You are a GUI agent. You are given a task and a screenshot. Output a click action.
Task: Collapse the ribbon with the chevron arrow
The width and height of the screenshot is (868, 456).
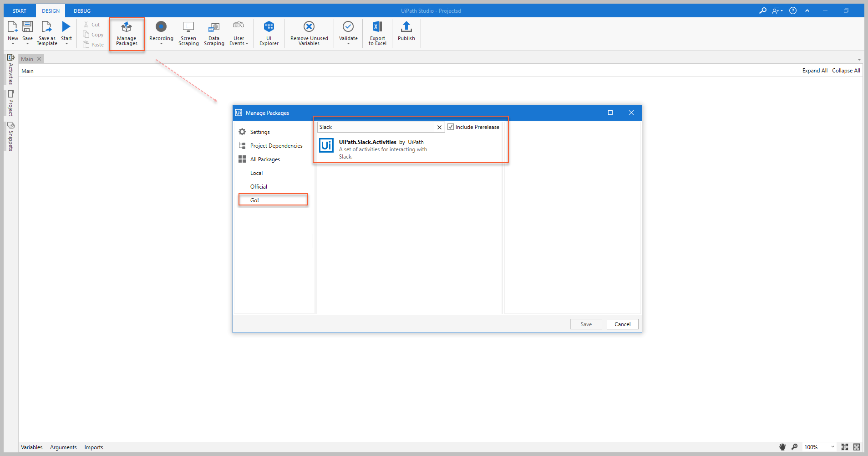(807, 10)
